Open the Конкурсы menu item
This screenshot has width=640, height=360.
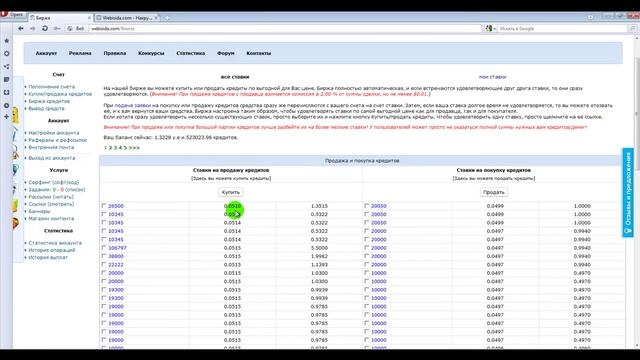point(151,53)
